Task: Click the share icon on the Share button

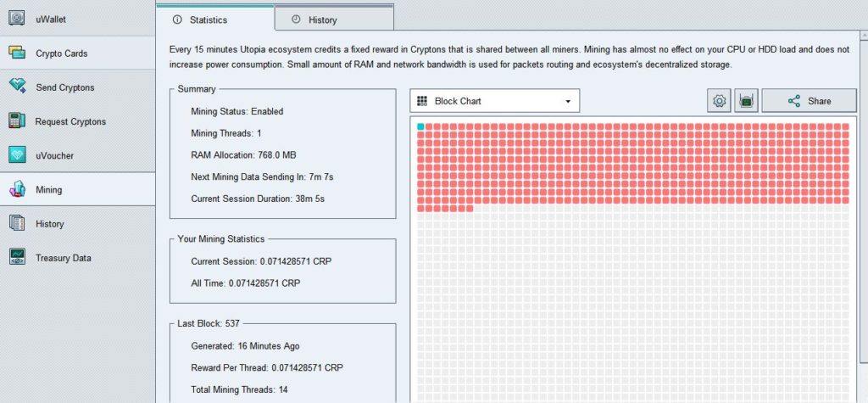Action: [x=793, y=101]
